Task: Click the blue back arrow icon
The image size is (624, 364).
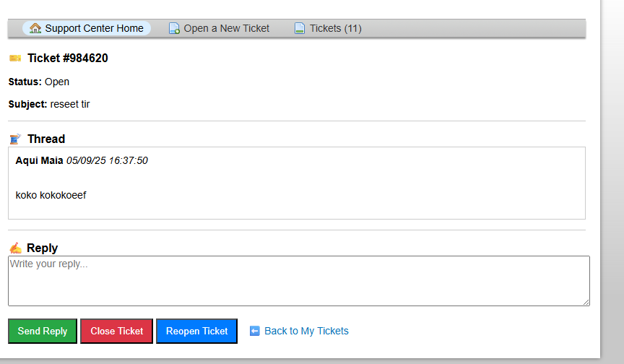Action: pos(254,331)
